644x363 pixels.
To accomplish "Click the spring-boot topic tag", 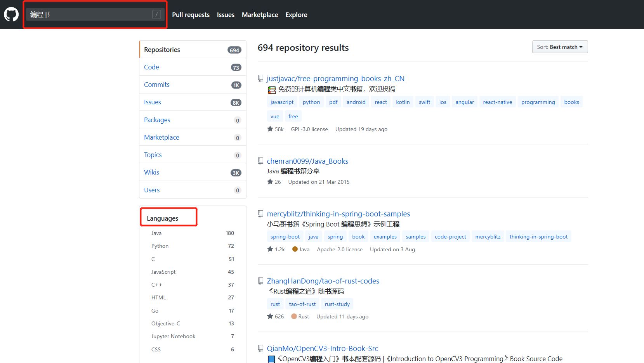I will [x=285, y=237].
